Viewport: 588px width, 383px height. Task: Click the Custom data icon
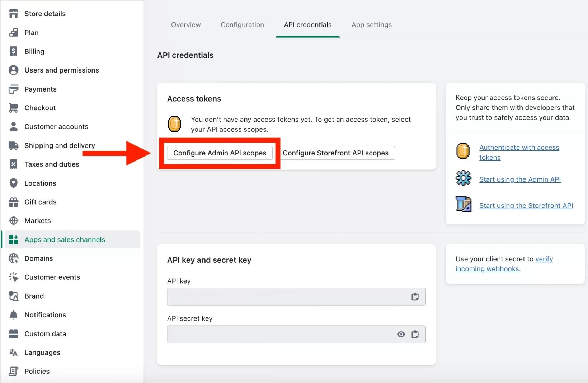tap(13, 334)
